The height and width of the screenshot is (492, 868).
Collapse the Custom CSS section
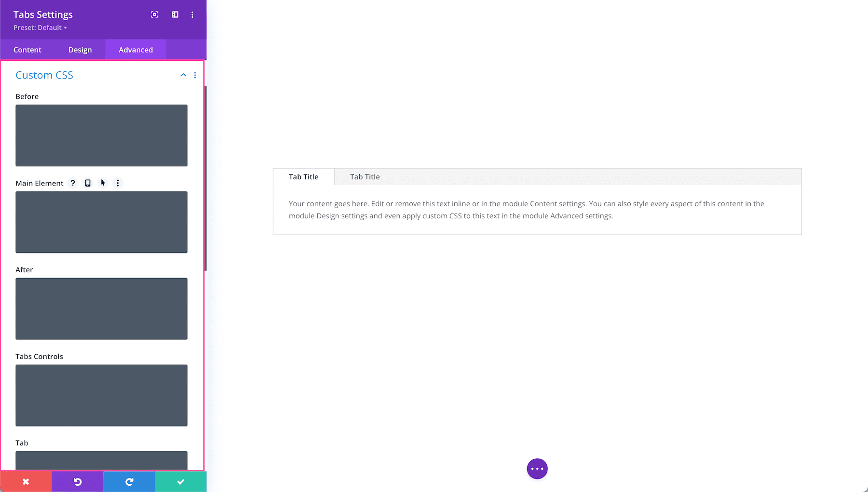click(183, 75)
